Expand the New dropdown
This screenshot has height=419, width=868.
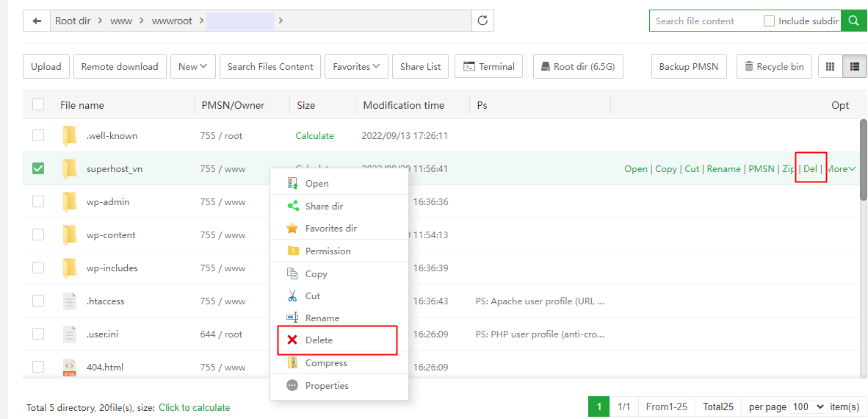[193, 66]
